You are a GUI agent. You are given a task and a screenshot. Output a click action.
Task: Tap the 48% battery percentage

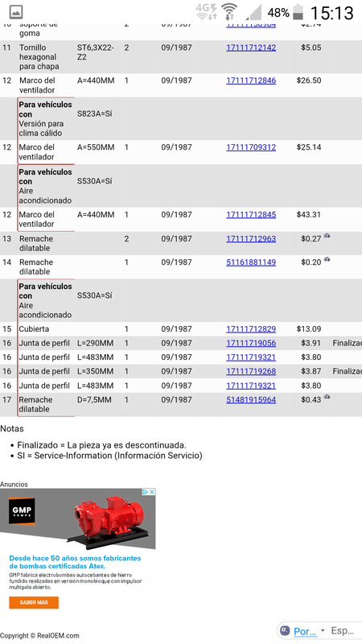(278, 13)
